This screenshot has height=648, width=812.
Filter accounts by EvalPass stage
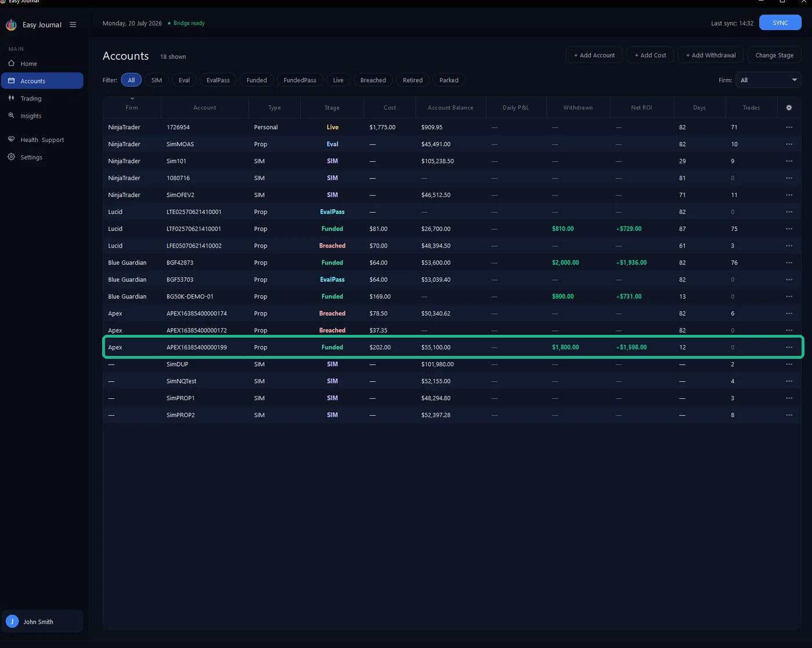point(218,80)
